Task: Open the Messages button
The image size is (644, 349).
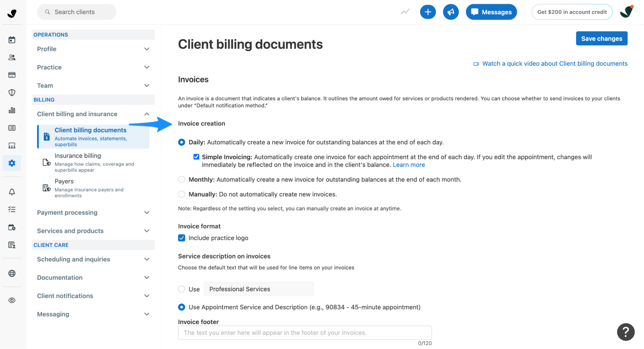Action: (x=491, y=12)
